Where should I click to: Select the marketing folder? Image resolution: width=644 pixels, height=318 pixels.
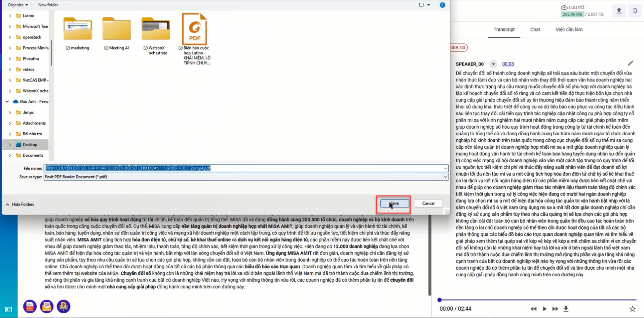pyautogui.click(x=78, y=34)
